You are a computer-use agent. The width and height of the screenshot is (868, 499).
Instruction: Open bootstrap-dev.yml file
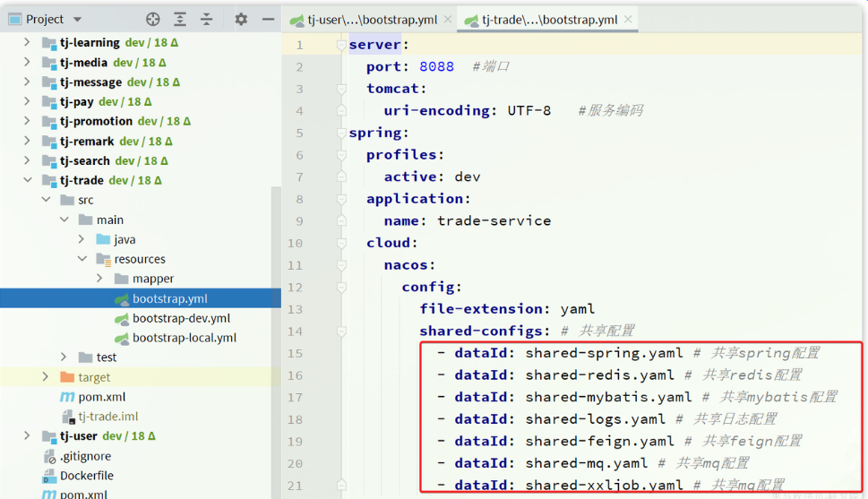click(x=181, y=318)
